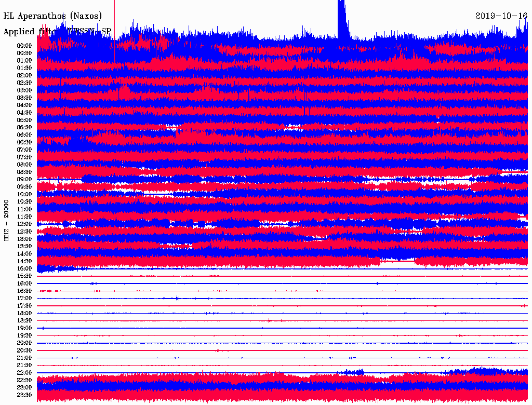This screenshot has width=532, height=405.
Task: Select the 15:00 time label
Action: 24,268
